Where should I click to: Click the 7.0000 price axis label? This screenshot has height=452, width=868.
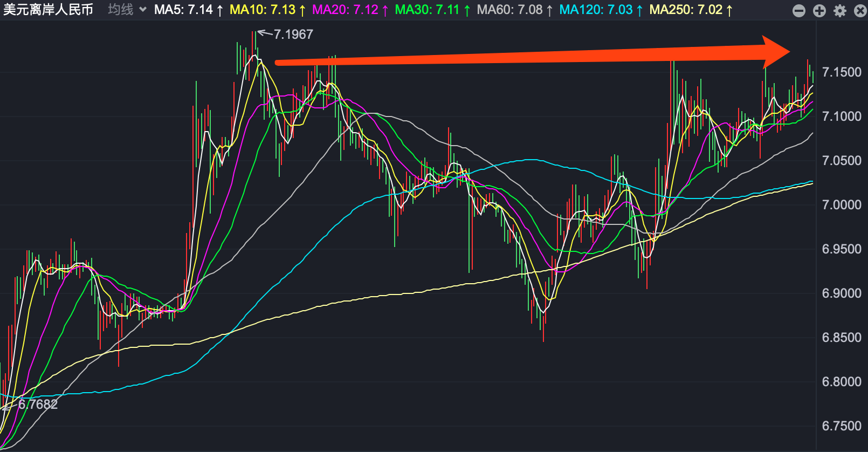click(x=842, y=205)
